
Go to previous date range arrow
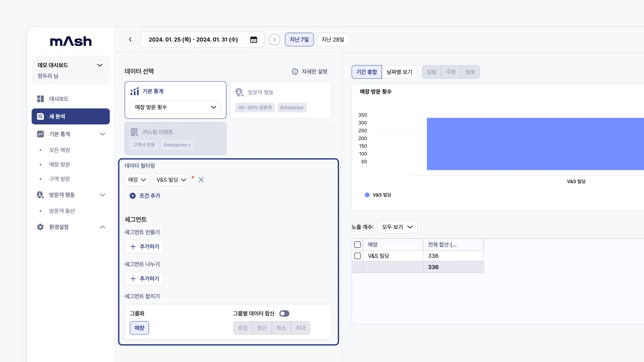pos(130,40)
